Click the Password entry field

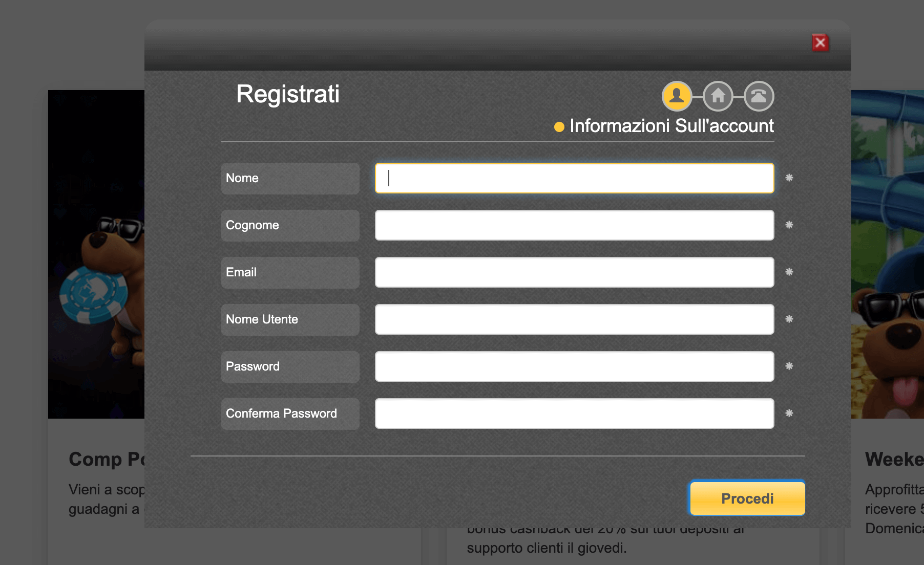pyautogui.click(x=574, y=366)
